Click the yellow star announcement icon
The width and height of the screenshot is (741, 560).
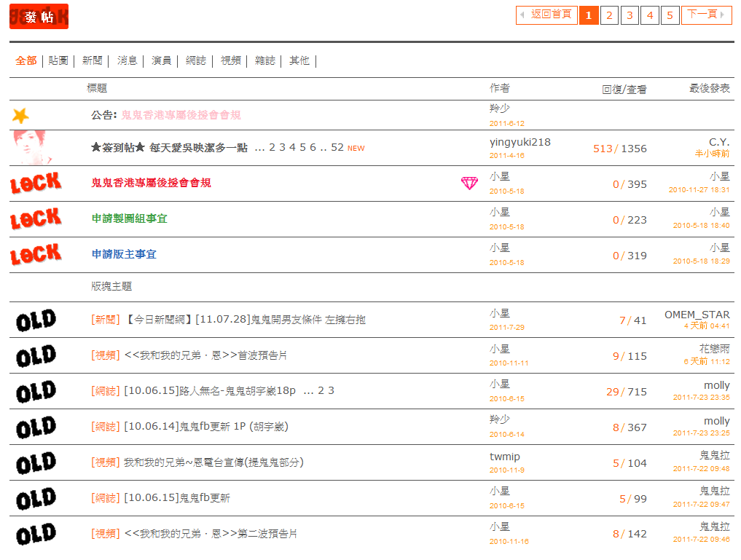(x=20, y=115)
